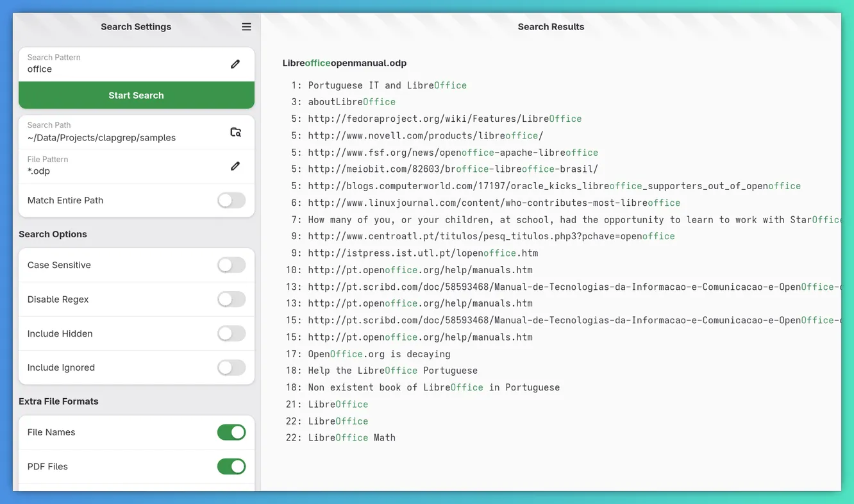Turn off the PDF Files switch
This screenshot has width=854, height=504.
tap(231, 466)
